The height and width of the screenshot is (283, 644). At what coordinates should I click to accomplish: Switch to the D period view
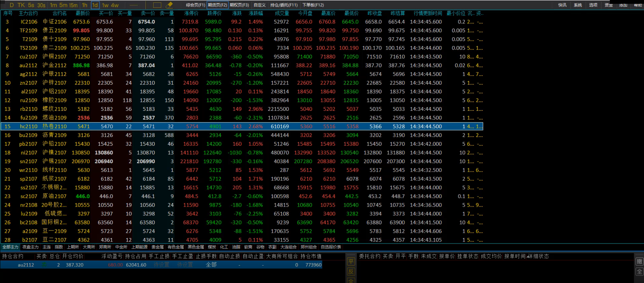point(12,5)
